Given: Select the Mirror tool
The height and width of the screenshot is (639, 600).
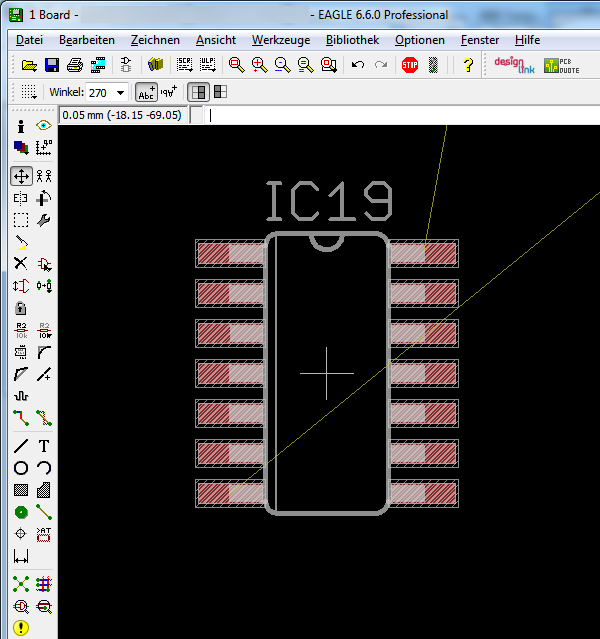Looking at the screenshot, I should coord(21,198).
